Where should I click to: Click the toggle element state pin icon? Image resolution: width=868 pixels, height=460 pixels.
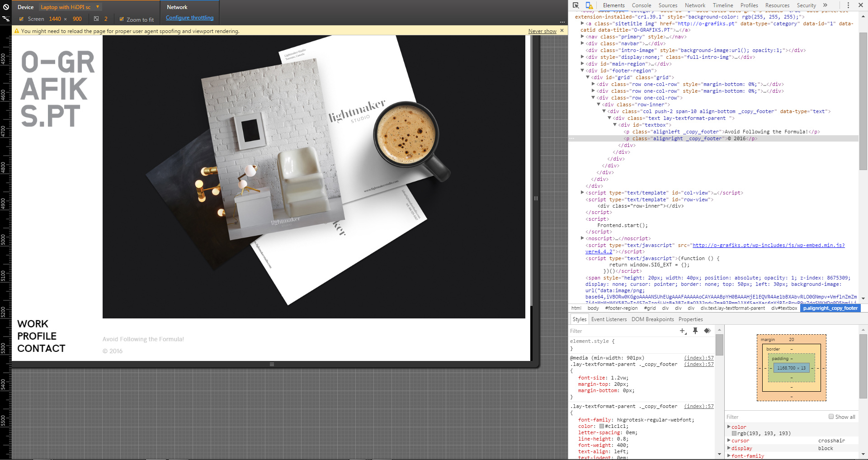tap(695, 331)
